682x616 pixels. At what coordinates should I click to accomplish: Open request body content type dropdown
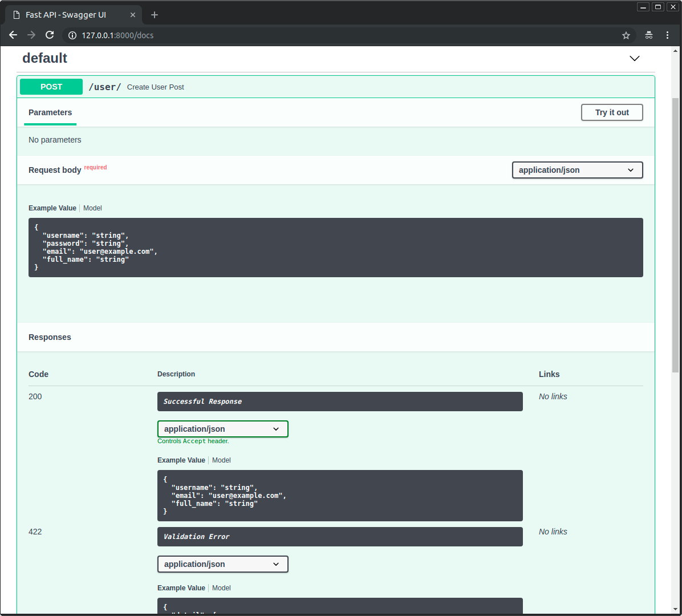[577, 170]
